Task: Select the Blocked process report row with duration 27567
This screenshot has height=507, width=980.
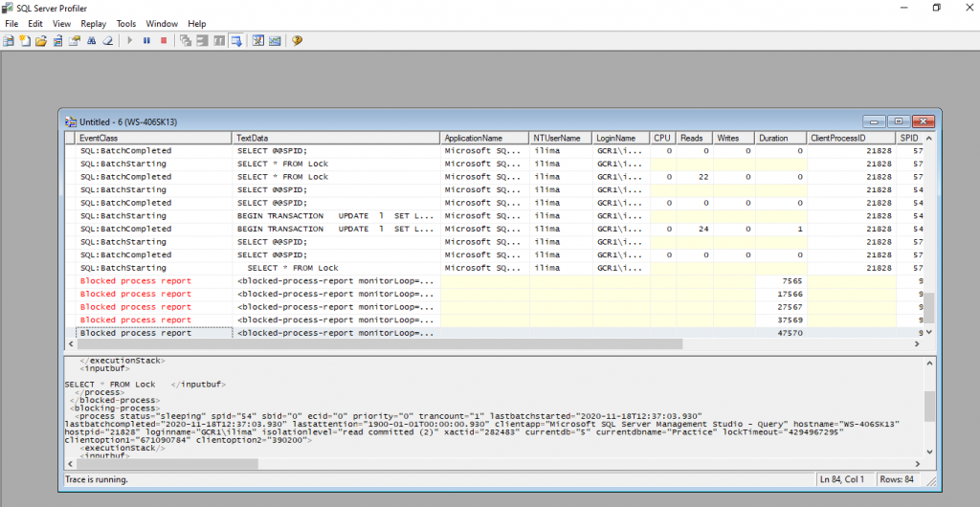Action: click(494, 307)
